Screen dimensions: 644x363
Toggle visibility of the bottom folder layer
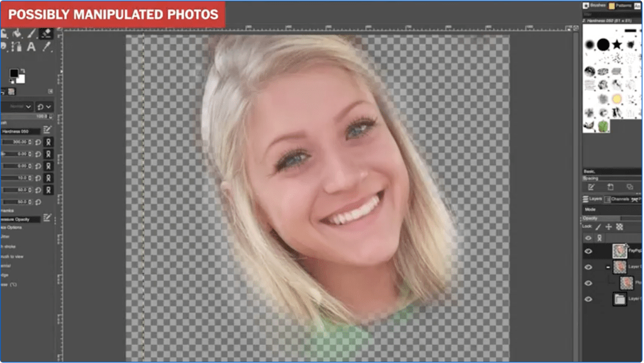coord(589,299)
